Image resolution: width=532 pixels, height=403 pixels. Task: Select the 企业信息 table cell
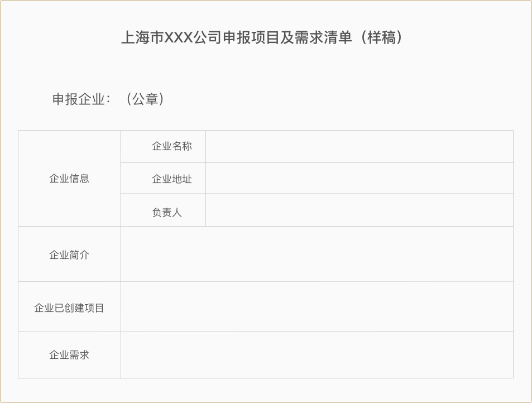69,179
